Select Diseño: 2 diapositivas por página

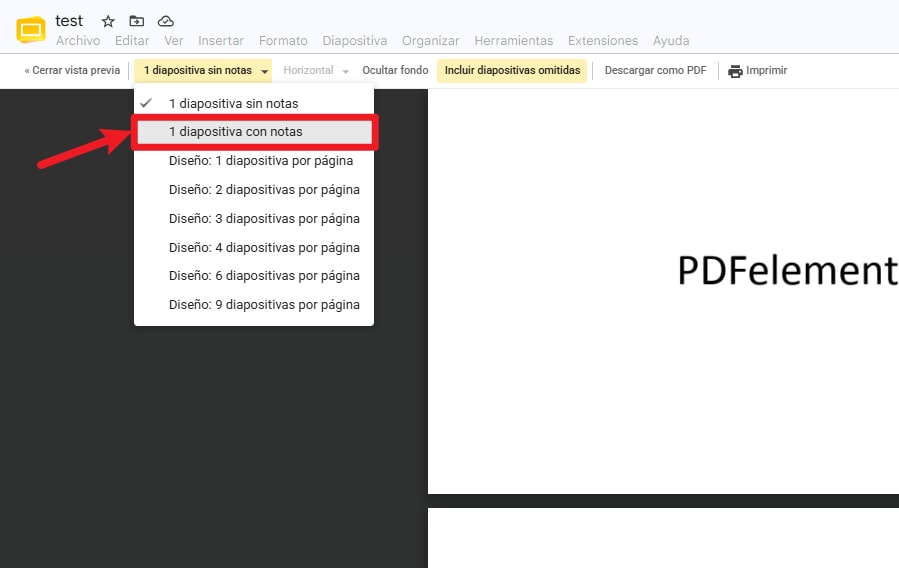(x=254, y=190)
